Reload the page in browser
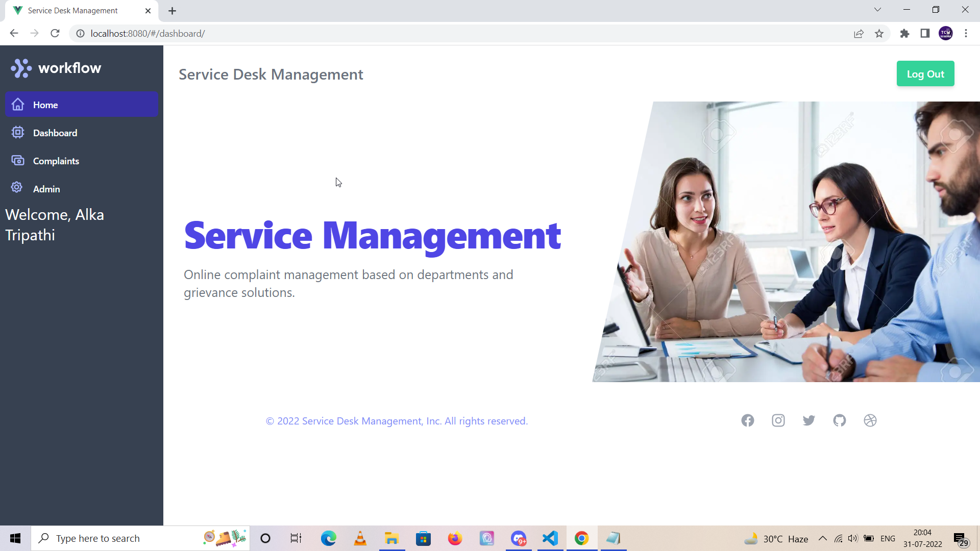The image size is (980, 551). point(55,34)
